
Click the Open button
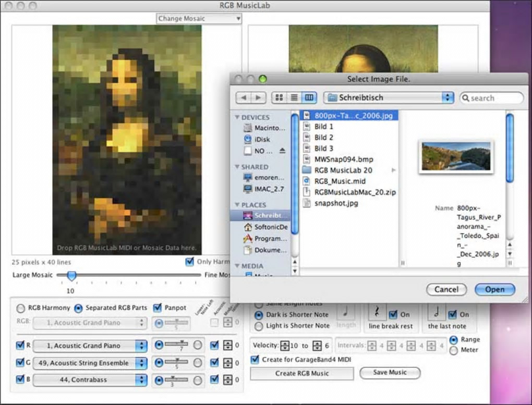point(495,289)
